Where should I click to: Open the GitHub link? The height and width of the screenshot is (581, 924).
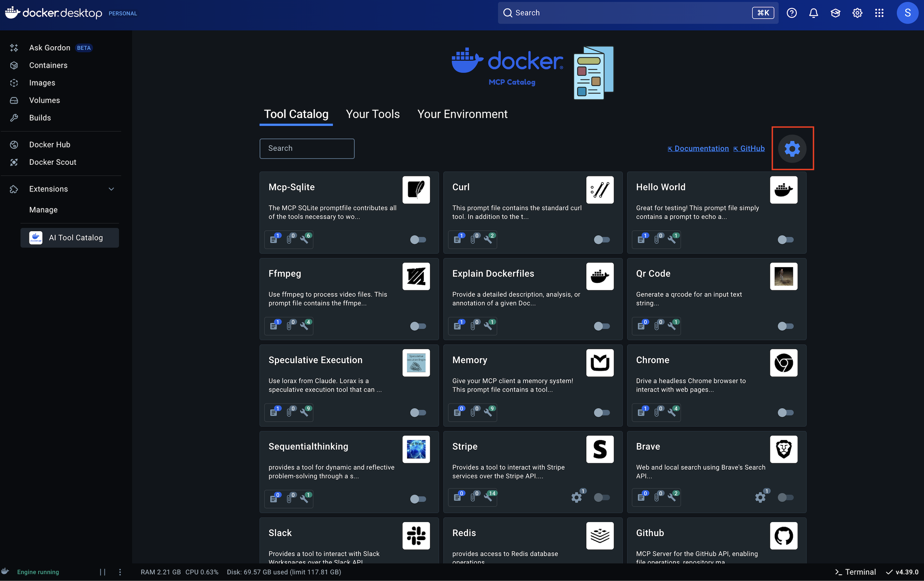(x=749, y=149)
